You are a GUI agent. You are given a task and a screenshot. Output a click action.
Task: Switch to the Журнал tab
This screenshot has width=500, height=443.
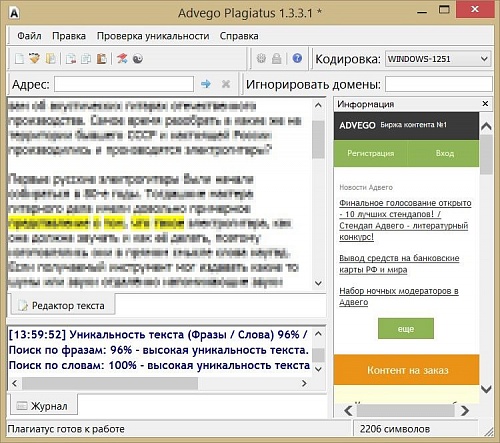(44, 406)
